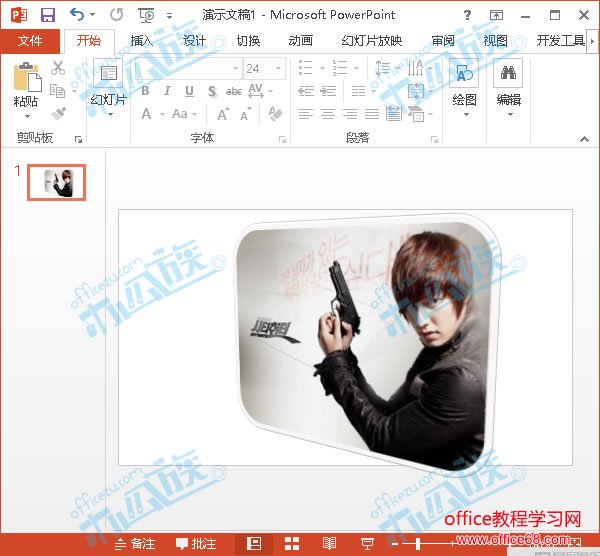Toggle Justify paragraph alignment
The width and height of the screenshot is (600, 556).
tap(372, 114)
